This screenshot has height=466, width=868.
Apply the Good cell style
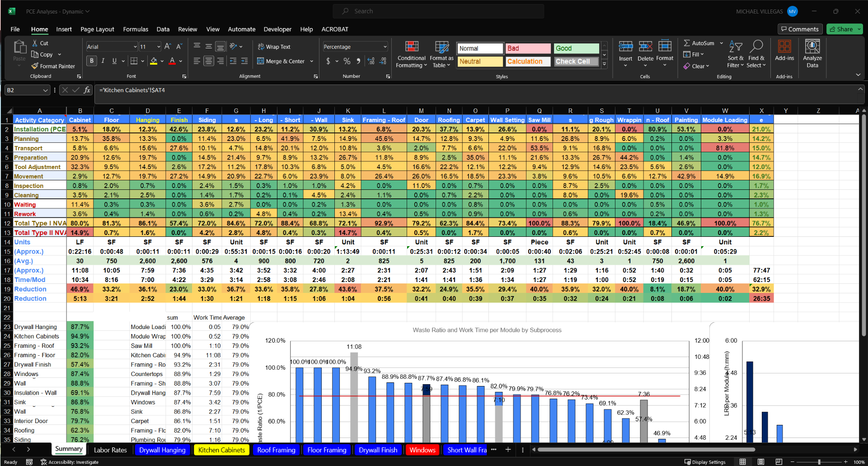point(576,48)
